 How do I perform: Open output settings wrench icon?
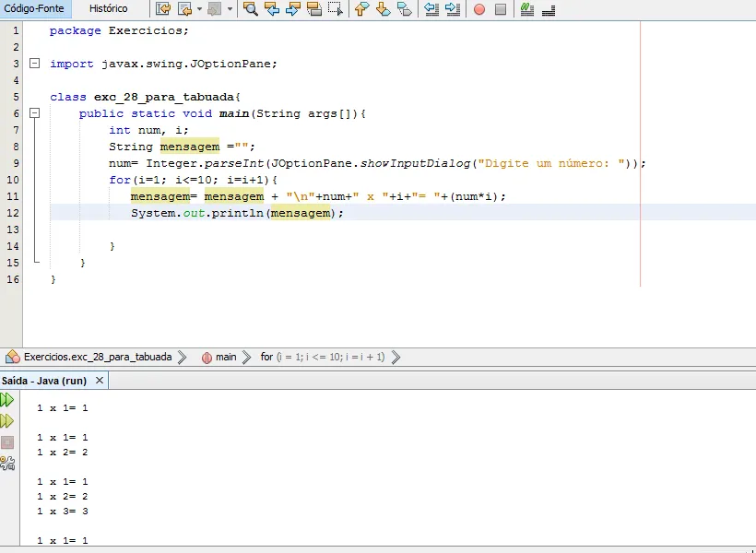tap(7, 463)
